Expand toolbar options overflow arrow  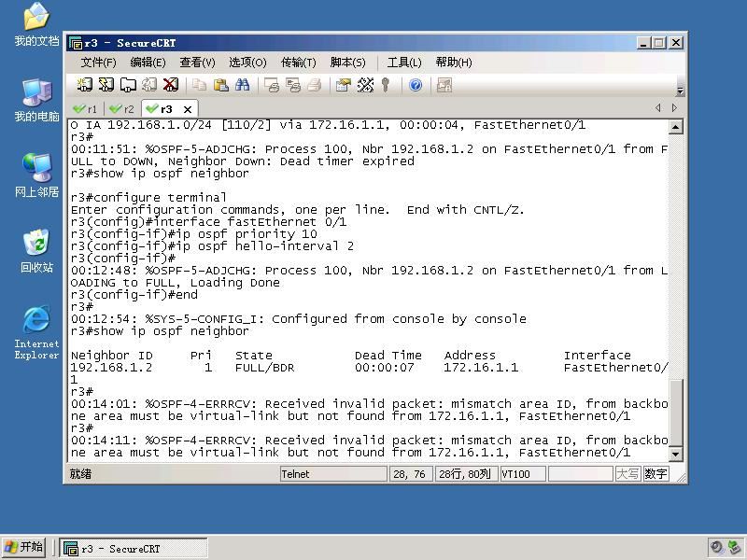(681, 91)
